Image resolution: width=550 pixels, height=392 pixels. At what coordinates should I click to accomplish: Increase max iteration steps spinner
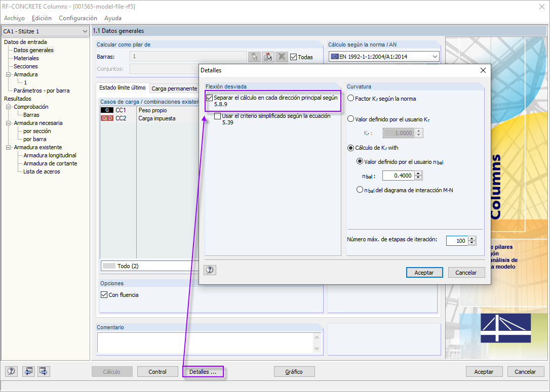(x=472, y=239)
